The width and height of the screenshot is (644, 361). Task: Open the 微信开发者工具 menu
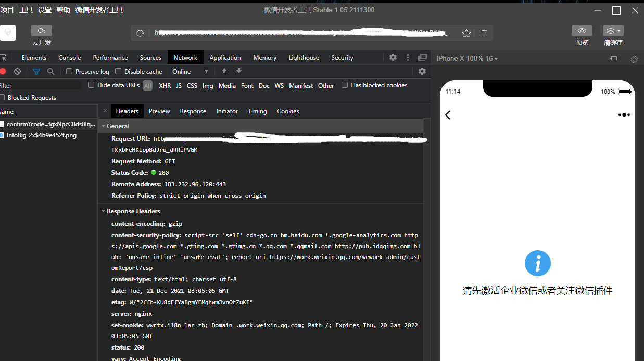pos(99,10)
